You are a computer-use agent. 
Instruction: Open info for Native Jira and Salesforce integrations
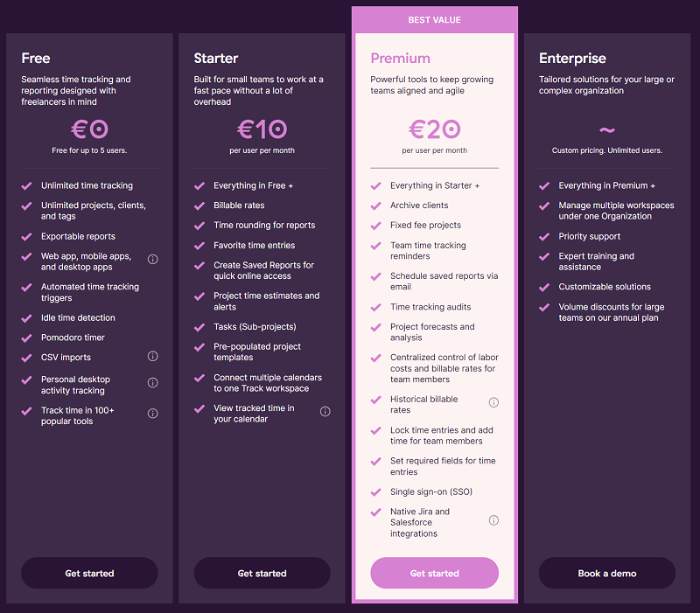click(x=493, y=519)
